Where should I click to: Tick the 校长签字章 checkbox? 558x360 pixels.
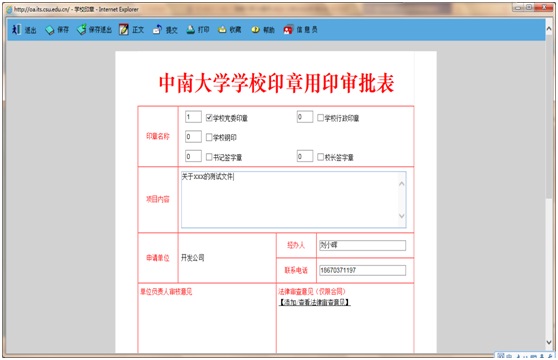point(320,157)
